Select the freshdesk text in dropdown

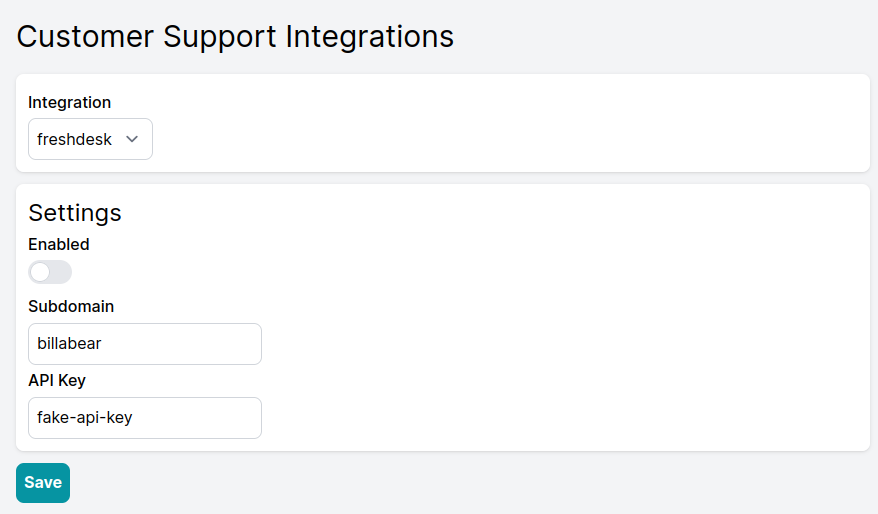point(74,139)
